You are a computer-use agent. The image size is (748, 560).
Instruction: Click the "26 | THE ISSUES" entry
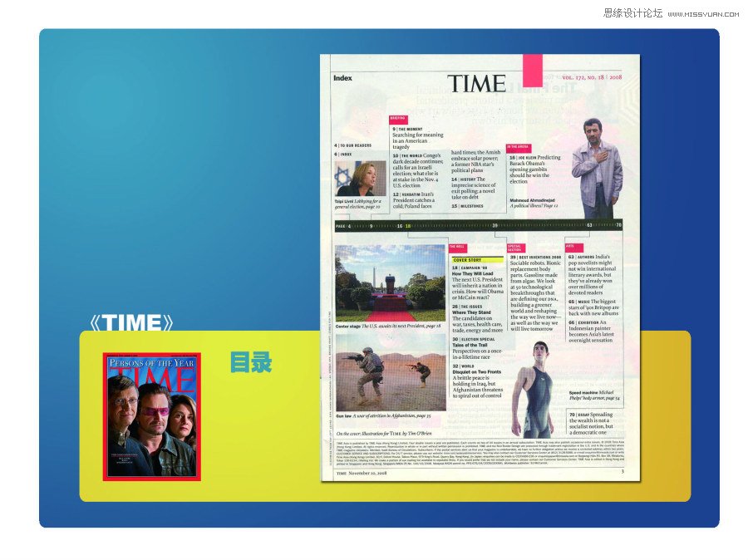tap(467, 307)
